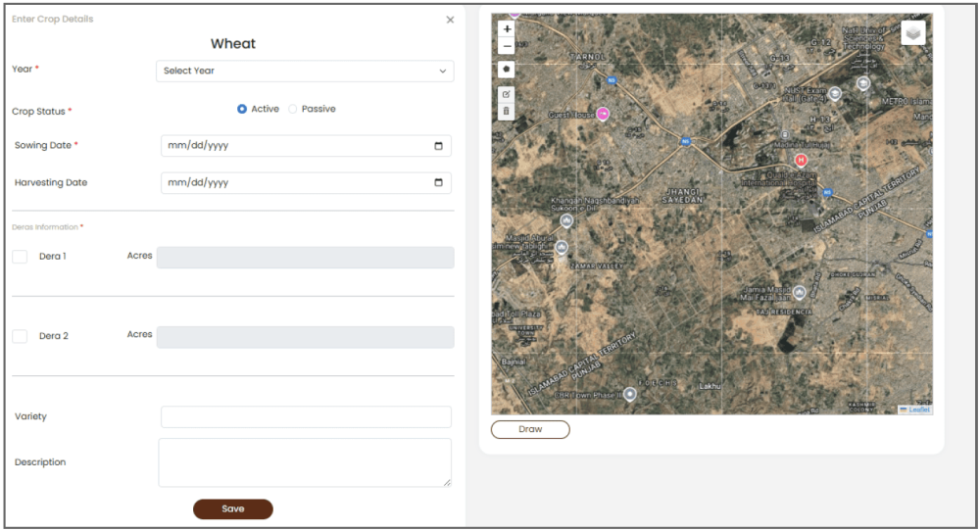Open Harvesting Date calendar picker icon

[x=438, y=182]
